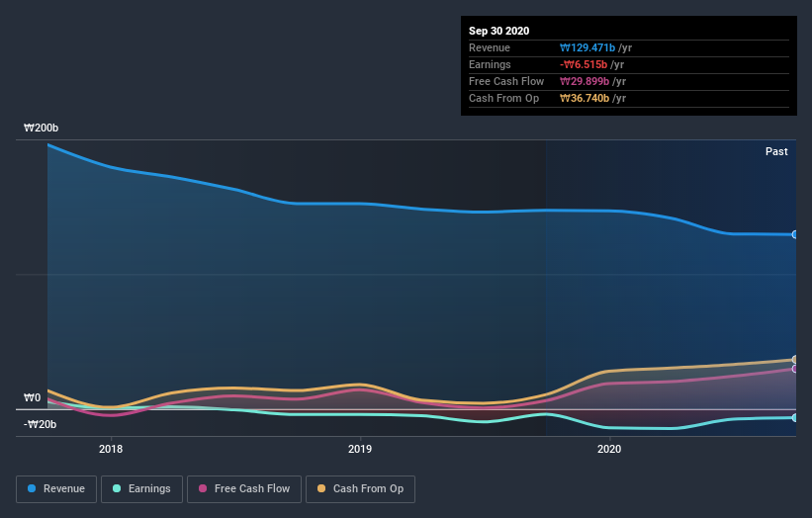Click the Cash From Op label in tooltip
The image size is (812, 518).
[x=503, y=98]
